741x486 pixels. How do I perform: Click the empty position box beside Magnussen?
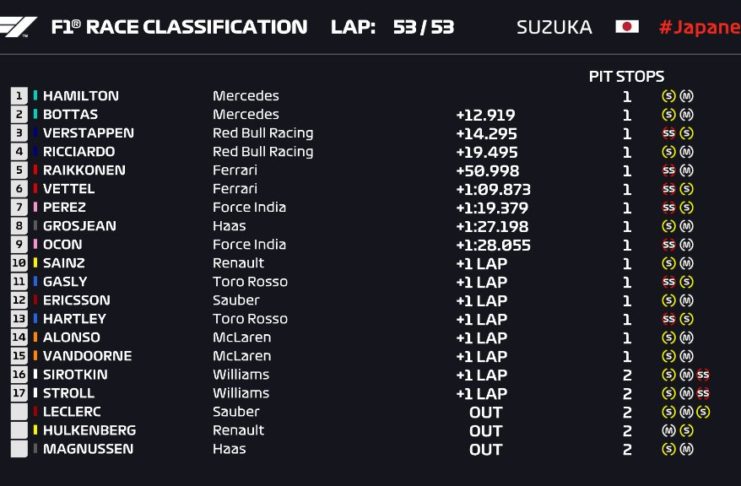coord(19,450)
